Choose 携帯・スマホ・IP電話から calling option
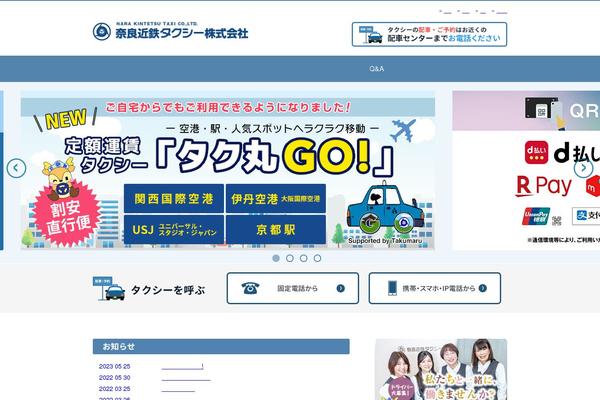Screen dimensions: 600x400 pyautogui.click(x=435, y=288)
